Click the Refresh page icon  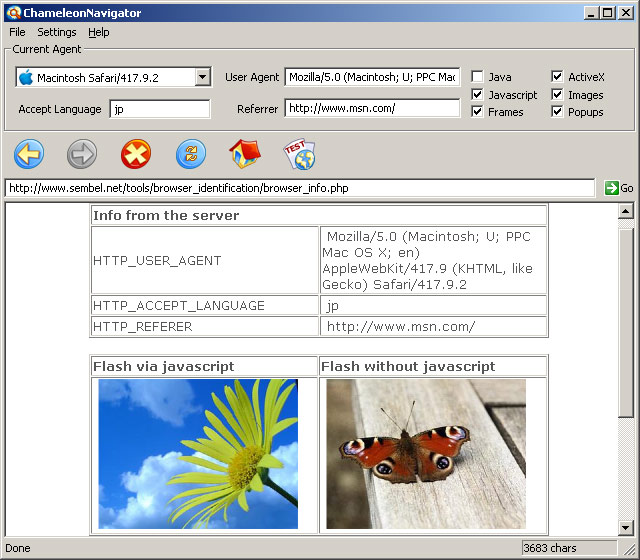pos(190,154)
